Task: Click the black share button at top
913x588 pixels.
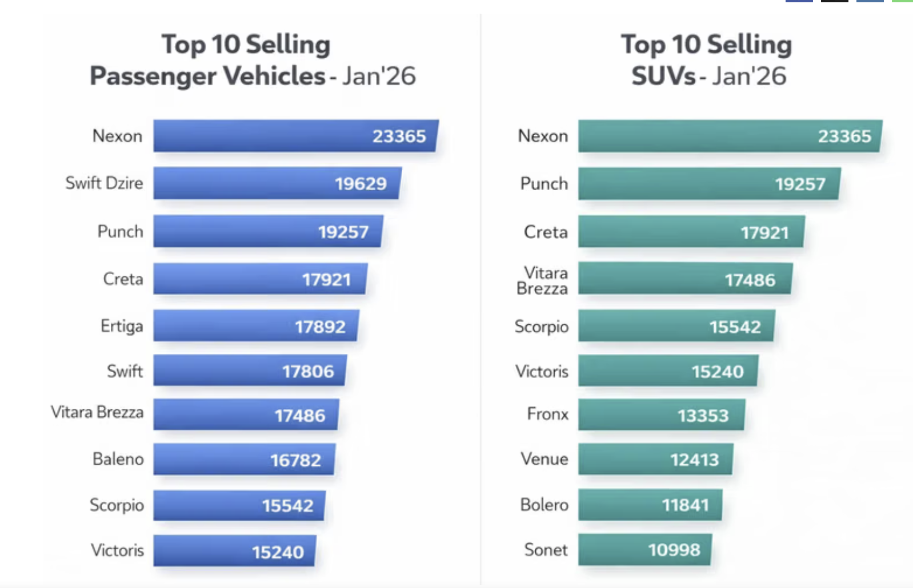Action: click(834, 1)
